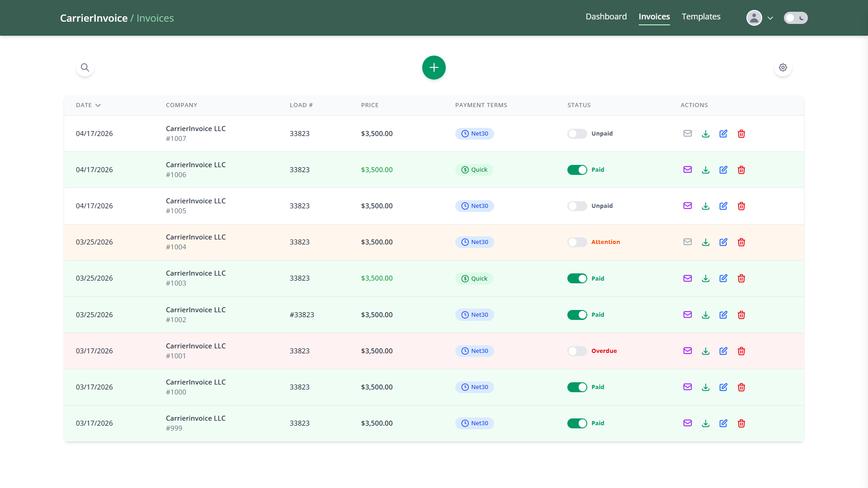Edit invoice #1005

point(723,206)
